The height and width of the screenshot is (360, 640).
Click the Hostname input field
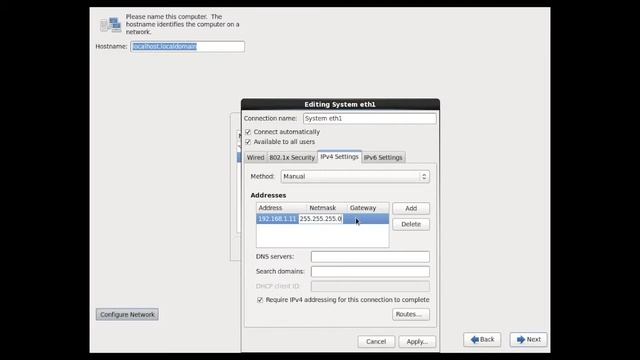(187, 47)
